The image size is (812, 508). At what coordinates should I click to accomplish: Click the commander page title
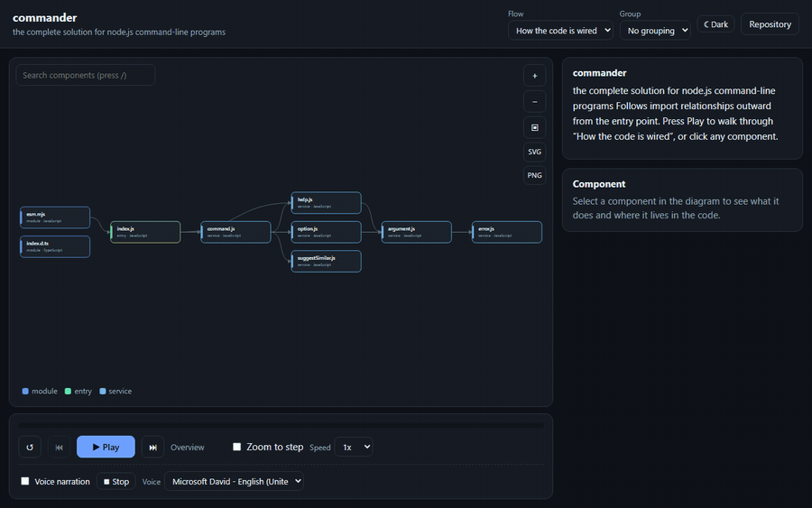click(x=44, y=18)
